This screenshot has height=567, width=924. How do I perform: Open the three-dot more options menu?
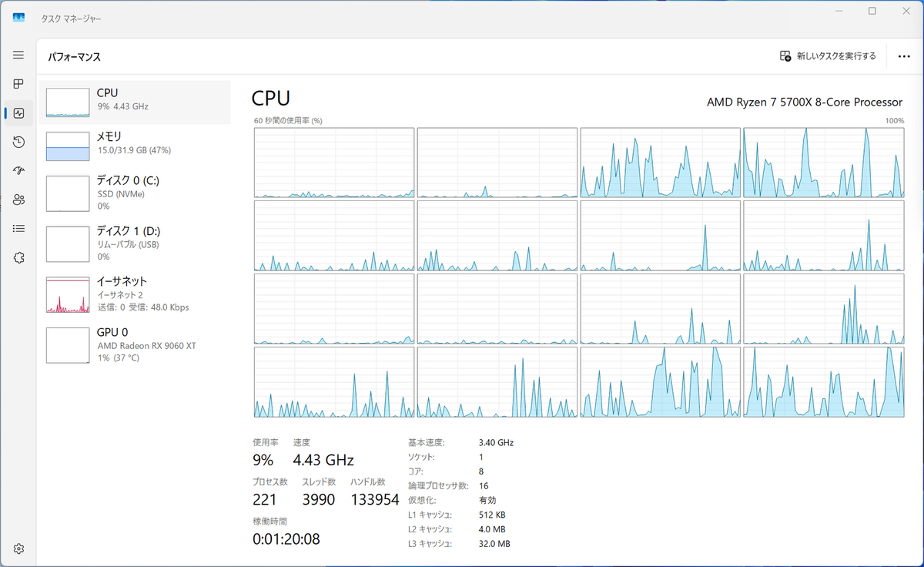[904, 56]
